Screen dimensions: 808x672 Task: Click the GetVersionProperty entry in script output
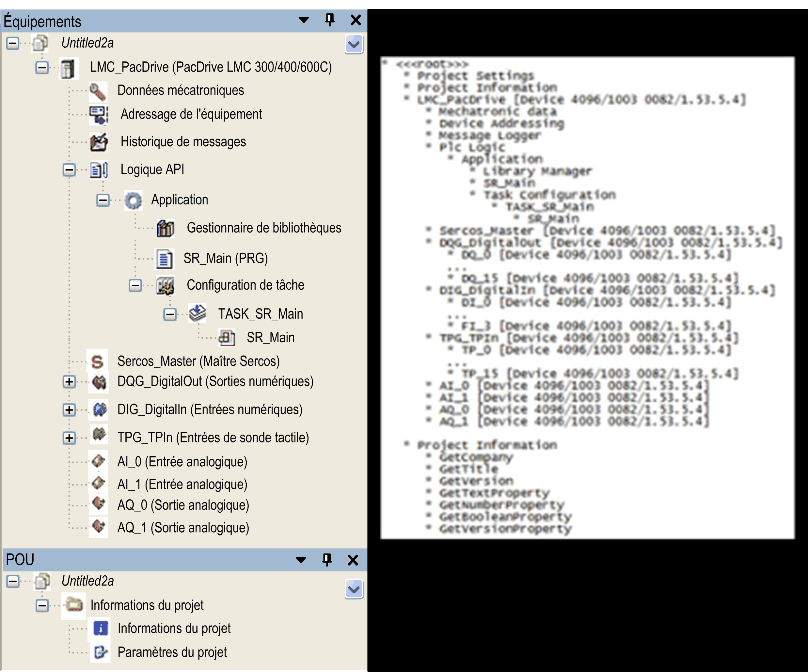(506, 528)
